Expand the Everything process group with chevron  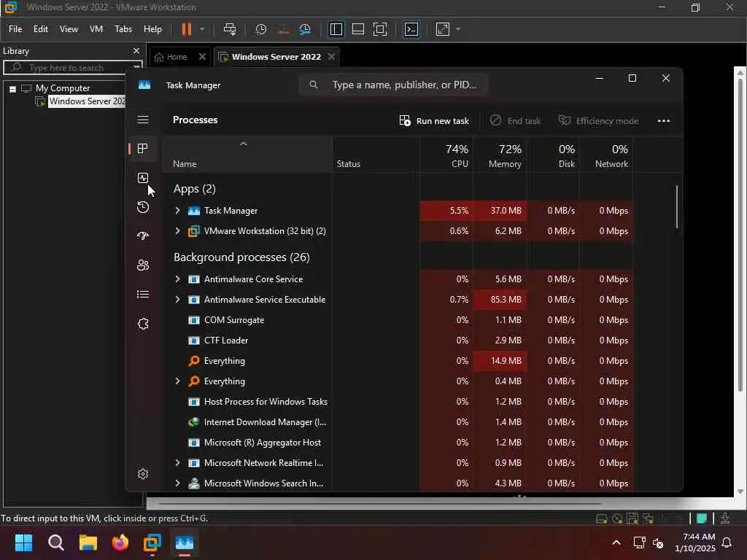click(x=178, y=381)
